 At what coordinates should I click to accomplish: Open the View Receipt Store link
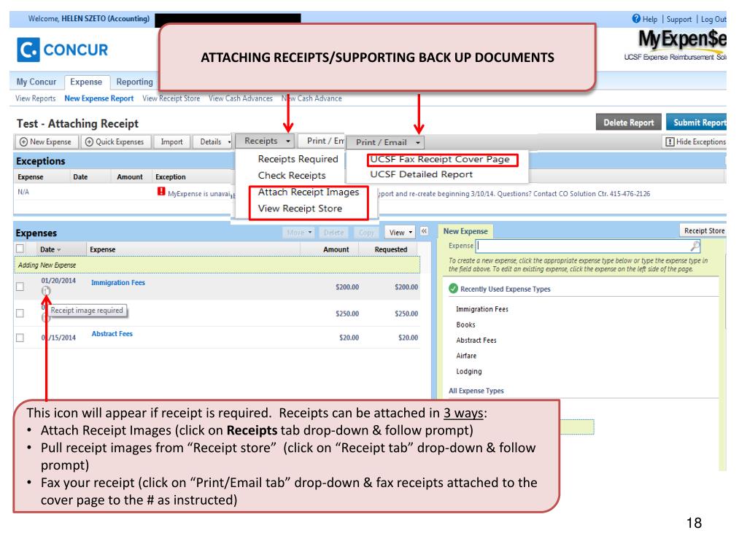tap(171, 98)
